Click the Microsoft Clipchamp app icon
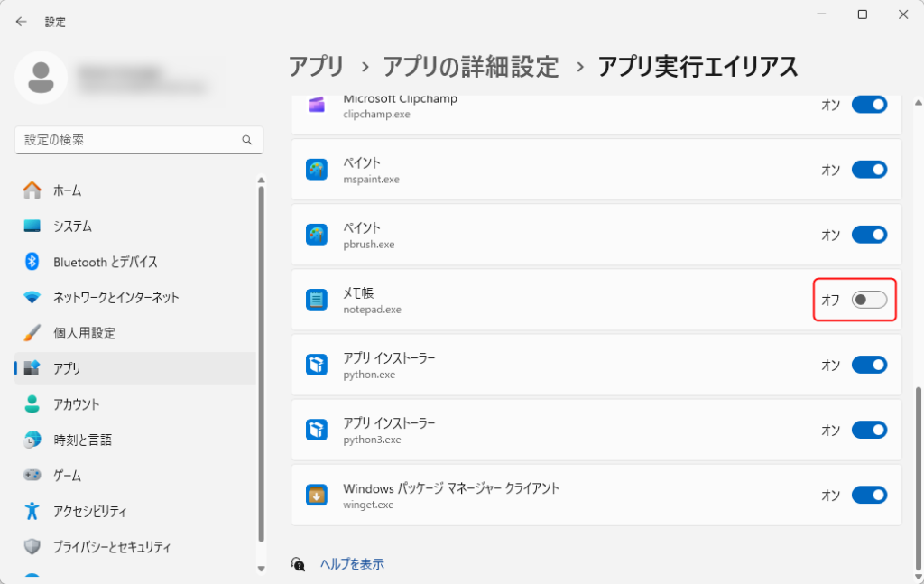Screen dimensions: 924x584 pyautogui.click(x=316, y=105)
